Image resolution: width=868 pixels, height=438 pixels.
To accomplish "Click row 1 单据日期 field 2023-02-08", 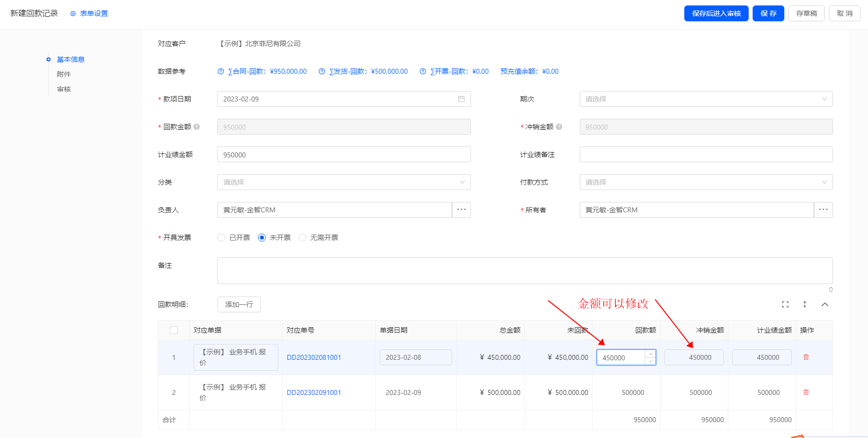I will (416, 357).
